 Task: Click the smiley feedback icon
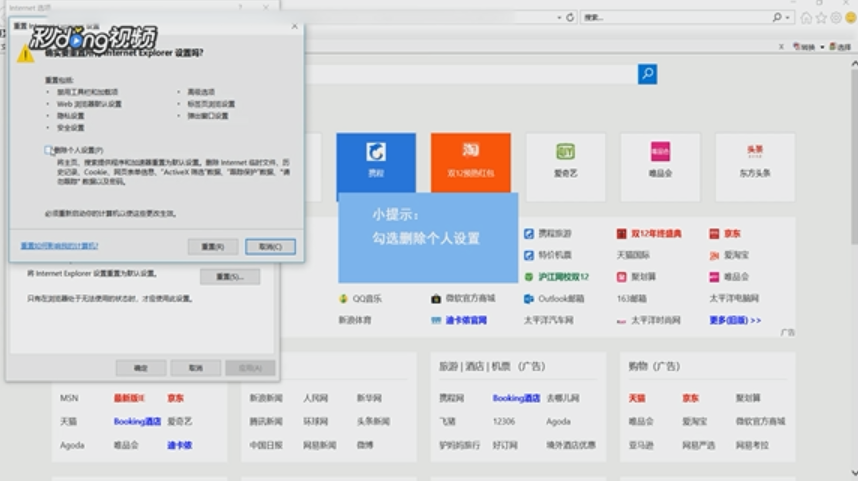pyautogui.click(x=851, y=18)
